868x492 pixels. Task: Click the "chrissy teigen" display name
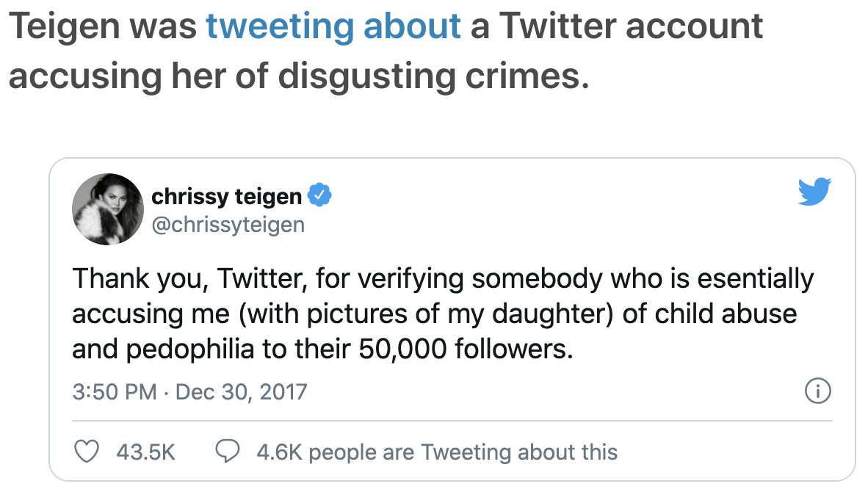(226, 197)
